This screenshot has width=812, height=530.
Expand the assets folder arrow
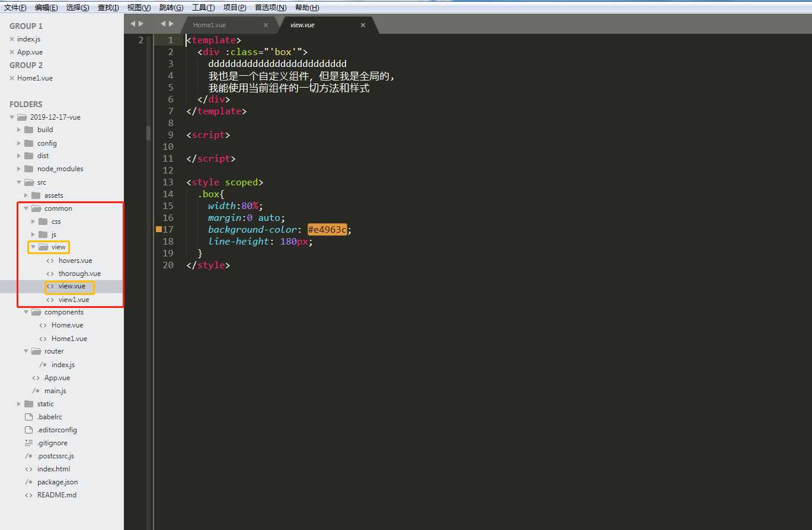click(x=26, y=195)
